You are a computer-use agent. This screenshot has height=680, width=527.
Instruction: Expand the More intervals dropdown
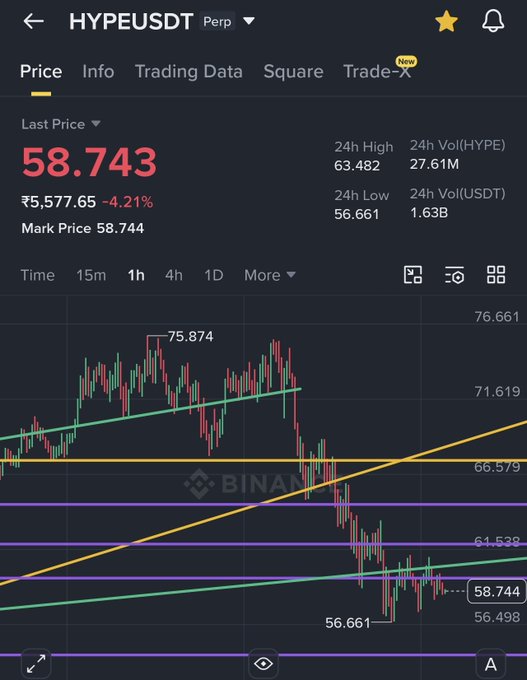click(x=270, y=275)
